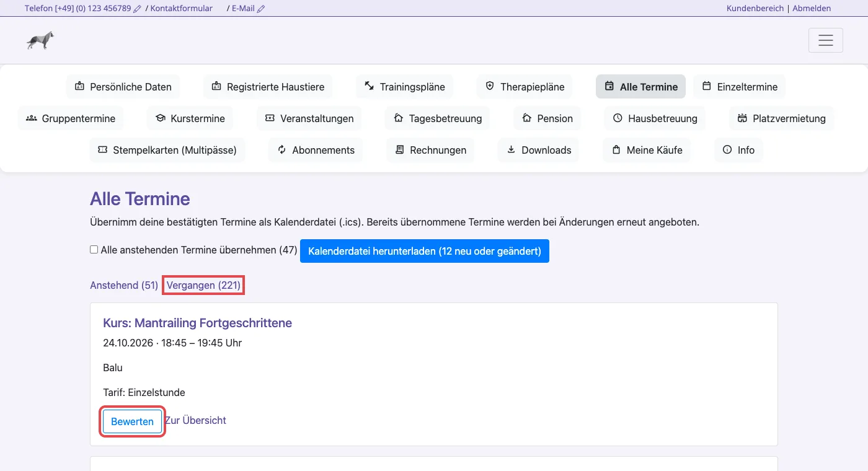The width and height of the screenshot is (868, 471).
Task: Open Kurs: Mantrailing Fortgeschrittene title link
Action: pos(197,323)
